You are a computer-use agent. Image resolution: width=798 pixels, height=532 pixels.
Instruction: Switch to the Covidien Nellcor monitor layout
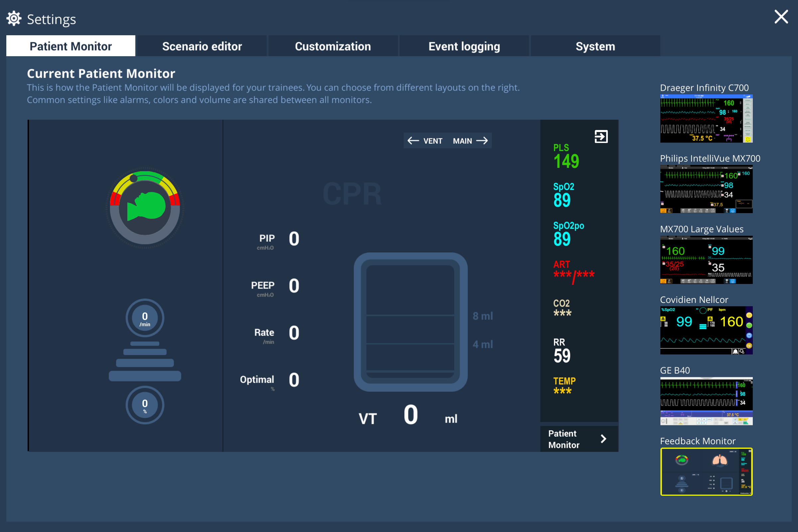point(706,330)
